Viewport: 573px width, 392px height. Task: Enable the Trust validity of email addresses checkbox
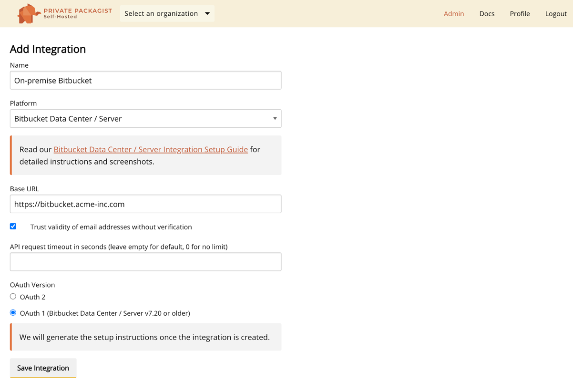point(13,227)
